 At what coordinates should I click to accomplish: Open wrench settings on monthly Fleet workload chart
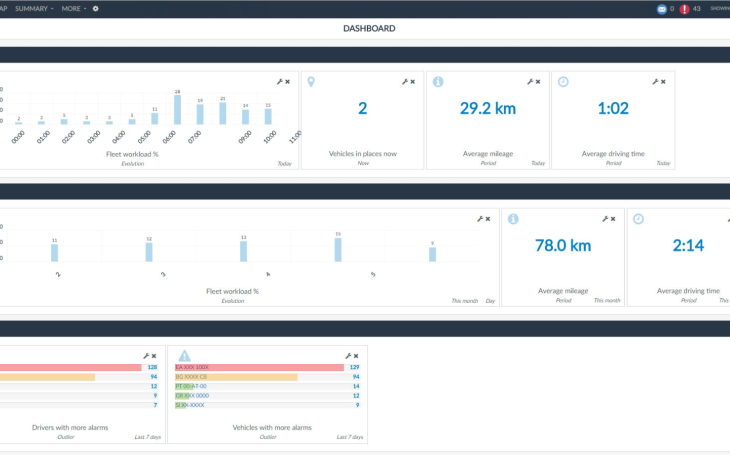[x=480, y=218]
